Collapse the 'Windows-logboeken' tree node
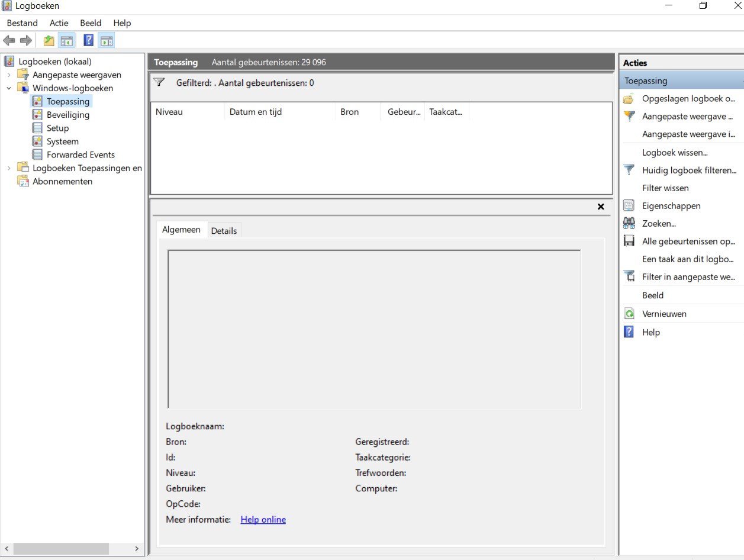 (x=9, y=88)
